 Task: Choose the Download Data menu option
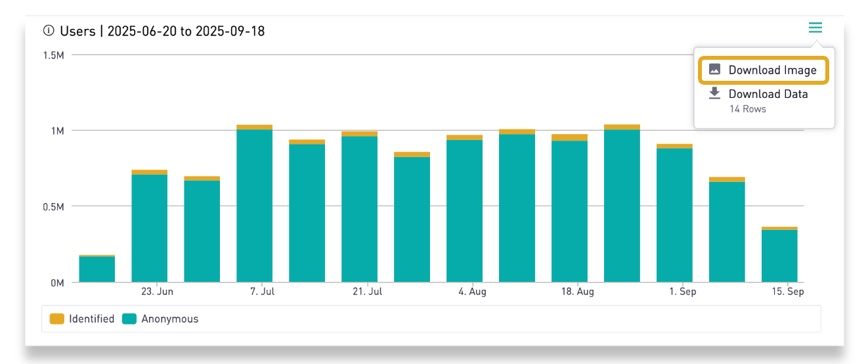pyautogui.click(x=768, y=94)
